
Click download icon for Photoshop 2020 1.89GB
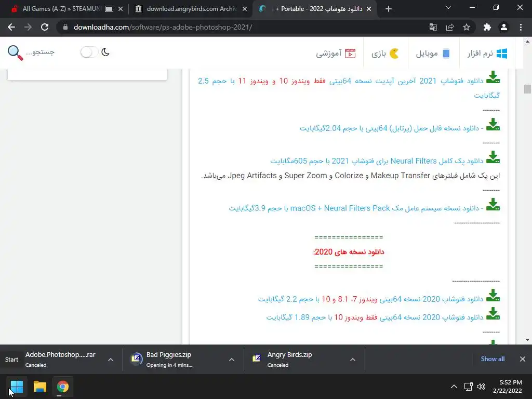(x=493, y=314)
